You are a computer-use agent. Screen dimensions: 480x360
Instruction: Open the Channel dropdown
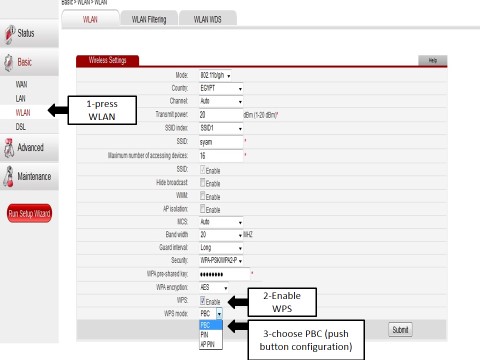[221, 101]
